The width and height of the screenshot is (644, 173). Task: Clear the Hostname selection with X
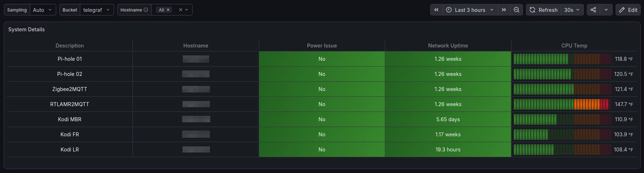(181, 10)
